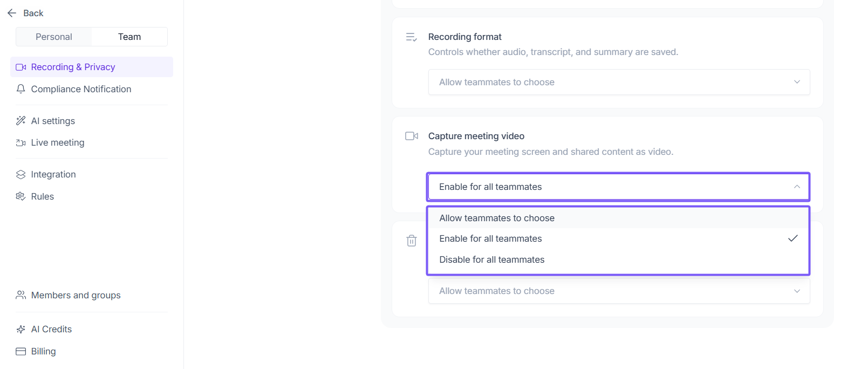Click the Live meeting icon
This screenshot has width=868, height=369.
21,143
